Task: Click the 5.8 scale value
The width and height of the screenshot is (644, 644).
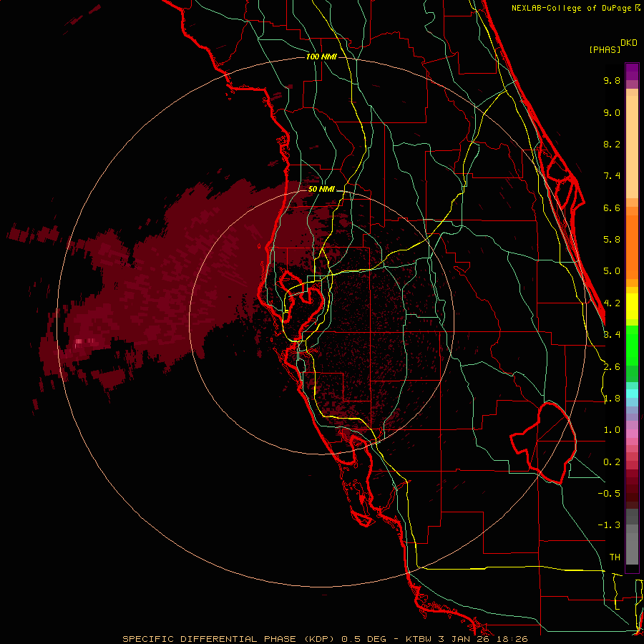Action: tap(612, 240)
